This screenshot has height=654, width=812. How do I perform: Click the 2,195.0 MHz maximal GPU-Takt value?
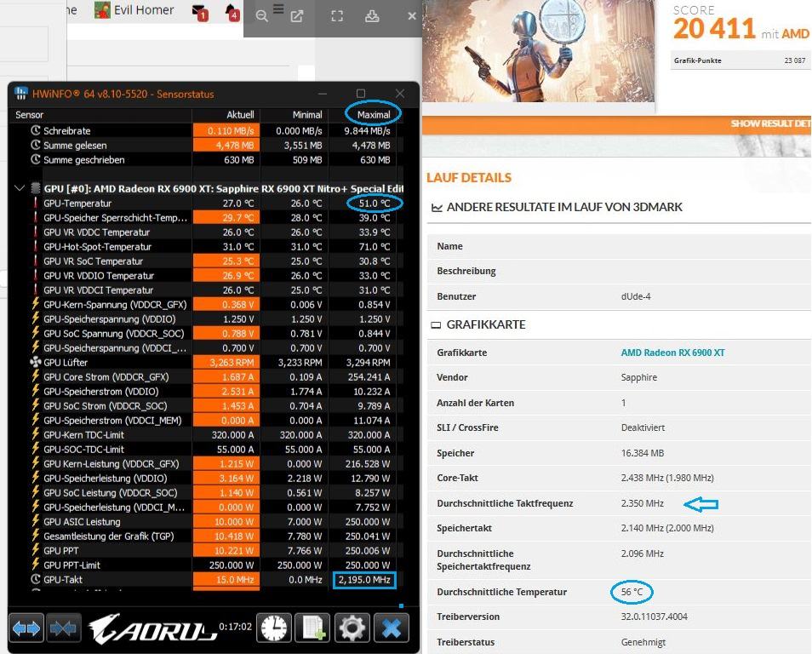364,580
